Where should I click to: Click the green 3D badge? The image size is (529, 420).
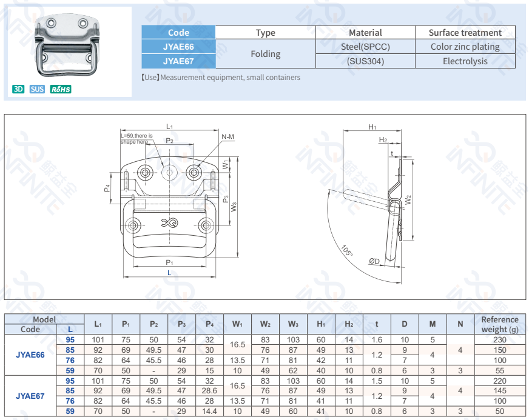coord(18,89)
